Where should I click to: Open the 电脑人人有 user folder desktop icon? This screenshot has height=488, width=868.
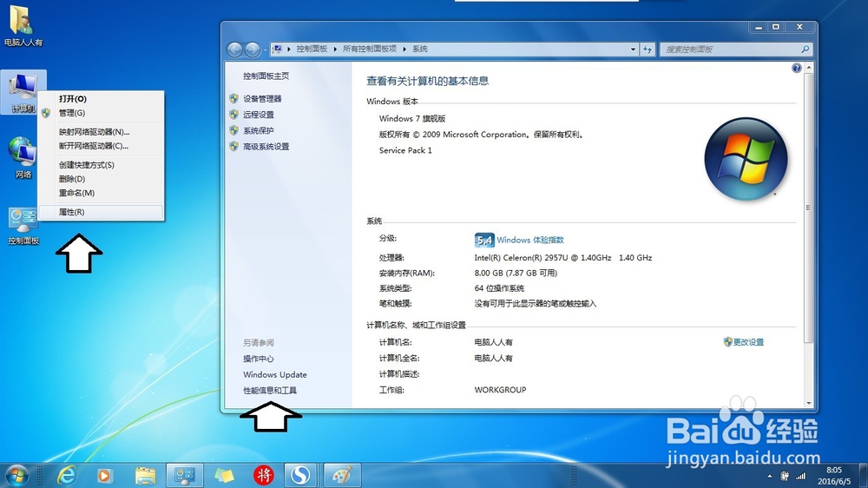pos(23,26)
